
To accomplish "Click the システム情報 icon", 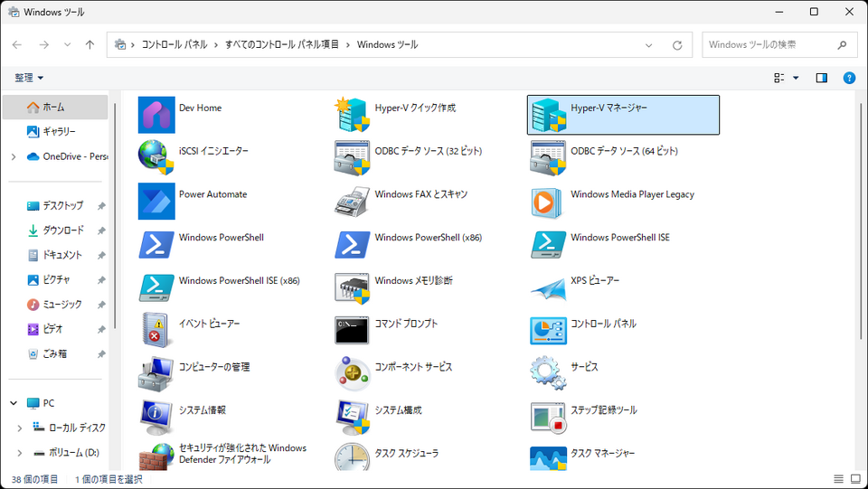I will [x=156, y=417].
